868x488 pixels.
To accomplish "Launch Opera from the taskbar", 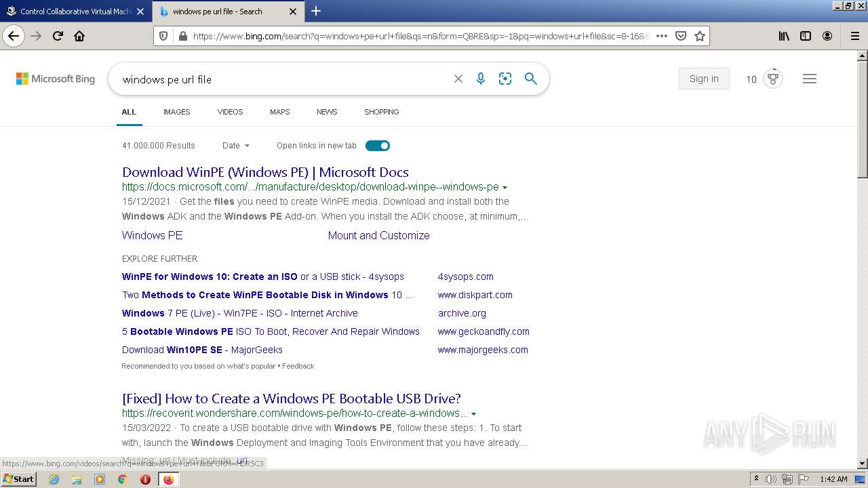I will click(145, 479).
